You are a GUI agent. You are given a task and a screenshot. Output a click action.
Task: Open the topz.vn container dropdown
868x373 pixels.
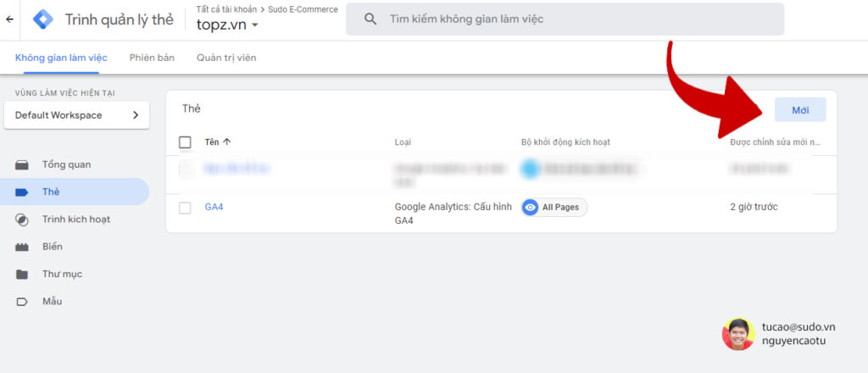click(x=227, y=25)
